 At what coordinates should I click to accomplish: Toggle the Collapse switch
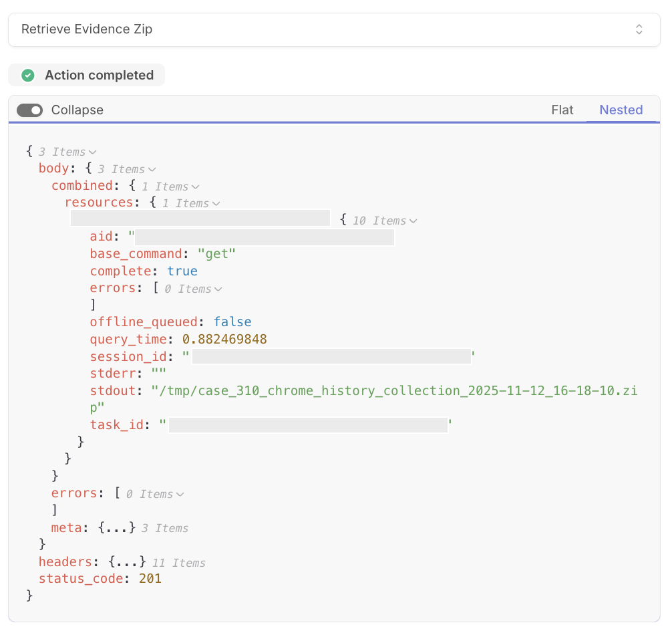(x=29, y=110)
